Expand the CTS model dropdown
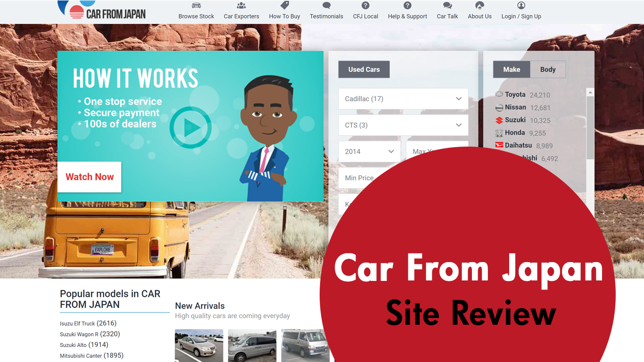The image size is (644, 362). 403,125
